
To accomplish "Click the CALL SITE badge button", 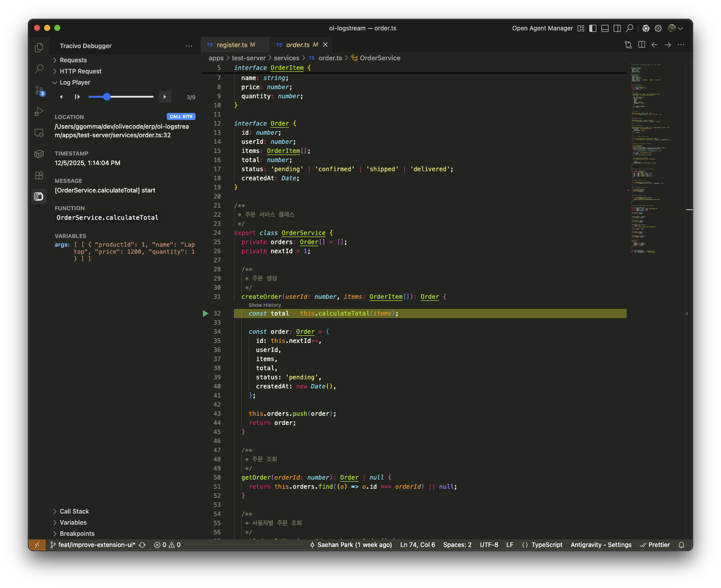I will pos(181,116).
